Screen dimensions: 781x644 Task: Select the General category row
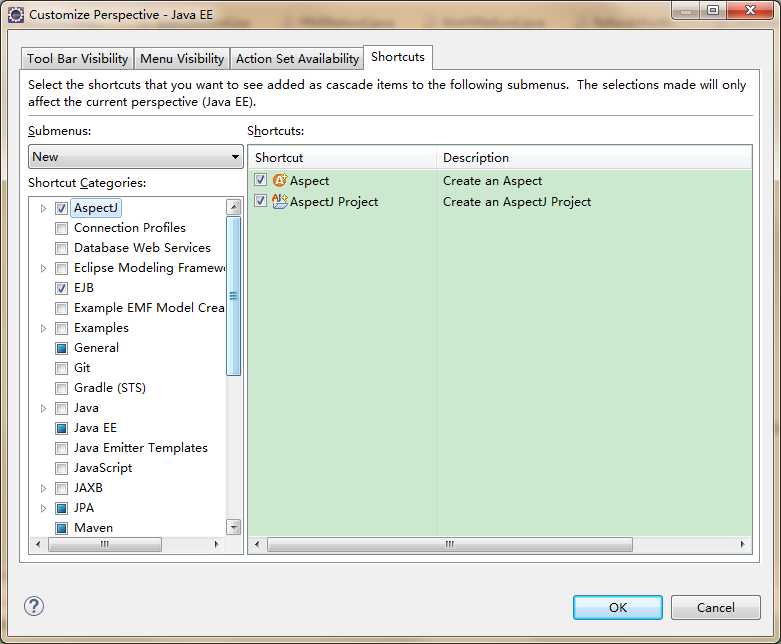click(96, 348)
